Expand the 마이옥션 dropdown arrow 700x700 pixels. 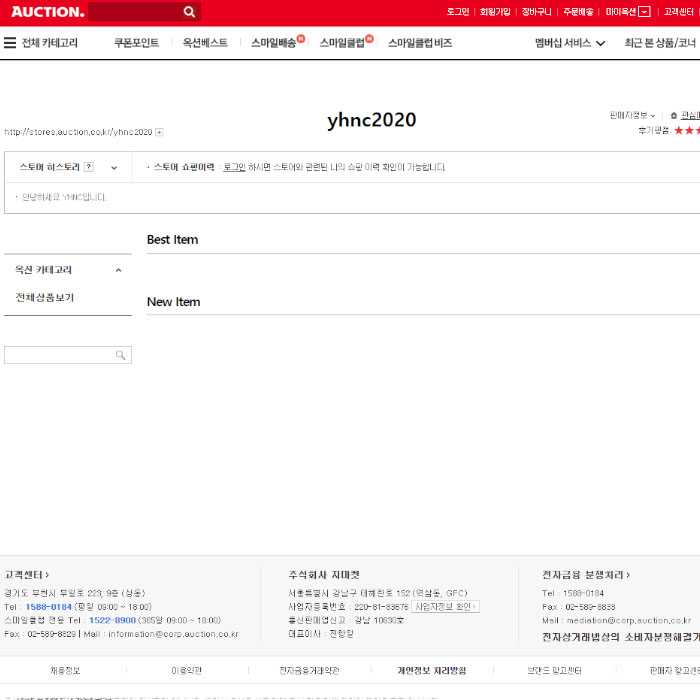coord(644,12)
